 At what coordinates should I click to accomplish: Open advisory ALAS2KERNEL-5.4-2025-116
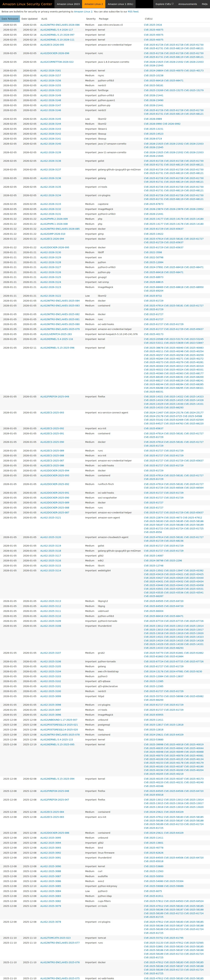point(56,339)
